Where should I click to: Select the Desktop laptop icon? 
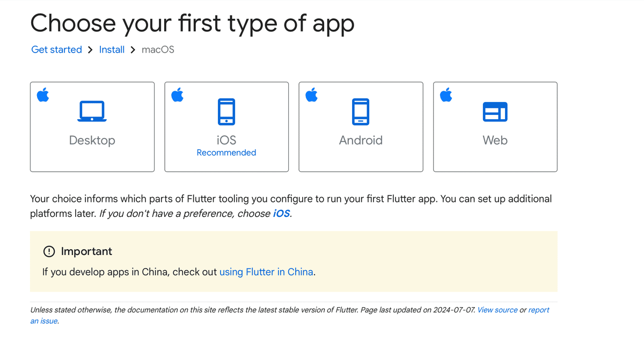92,112
